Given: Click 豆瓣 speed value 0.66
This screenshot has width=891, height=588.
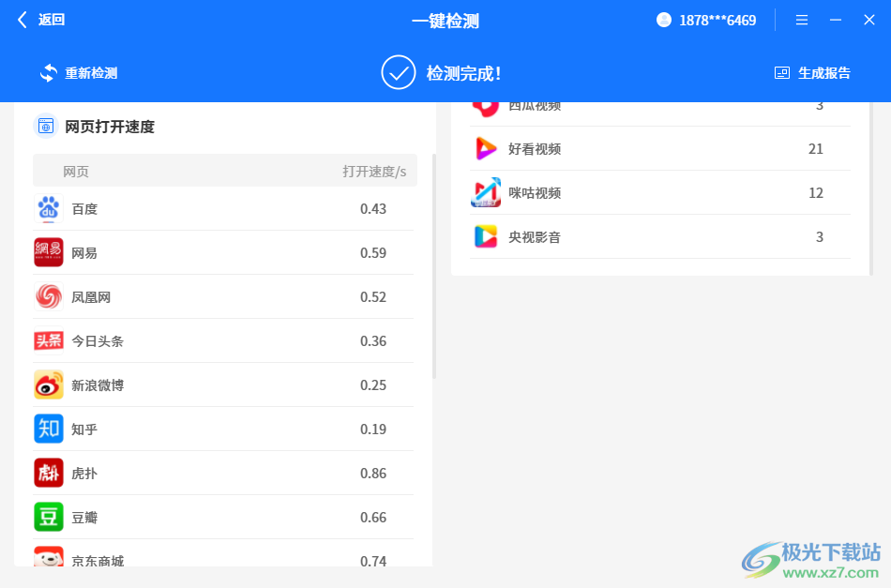Looking at the screenshot, I should [x=373, y=518].
